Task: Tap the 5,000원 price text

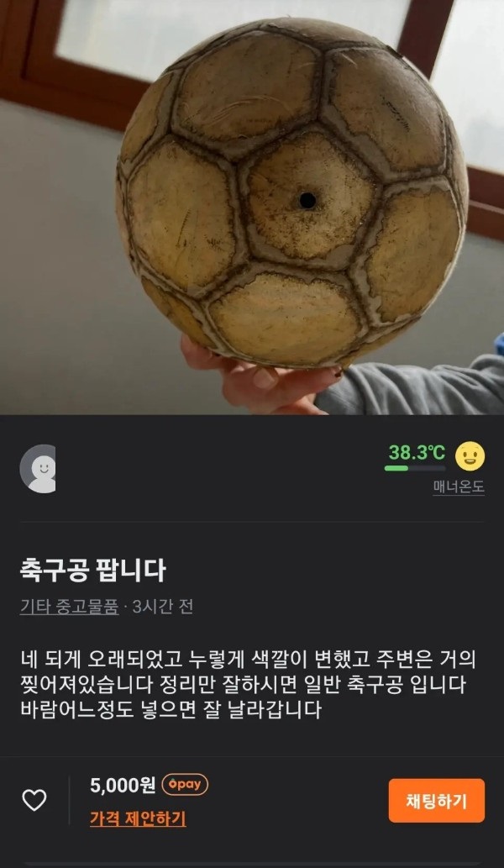Action: pos(123,785)
